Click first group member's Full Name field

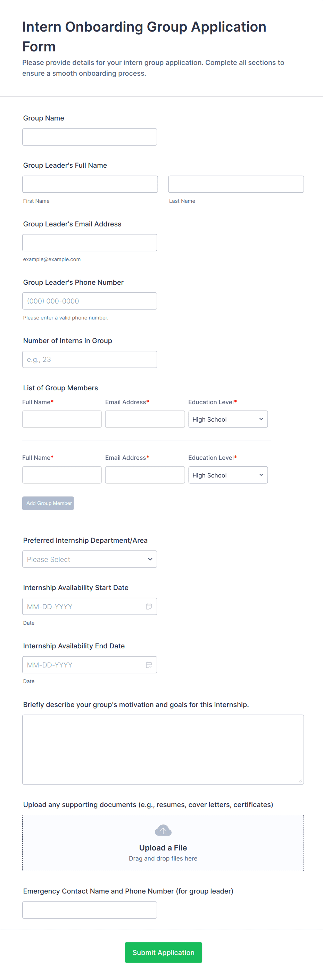(x=61, y=419)
